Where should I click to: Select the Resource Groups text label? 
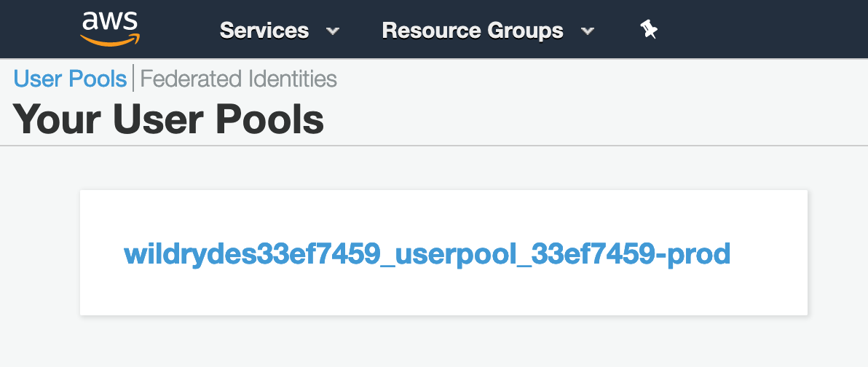tap(473, 30)
